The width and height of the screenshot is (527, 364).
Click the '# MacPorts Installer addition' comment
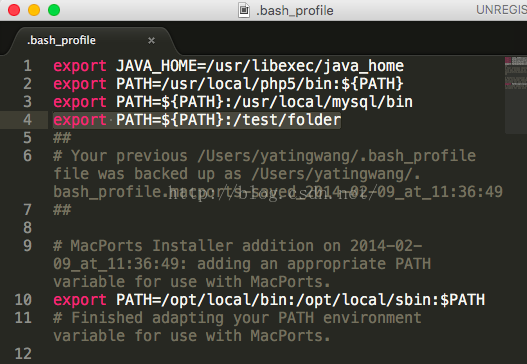point(238,246)
